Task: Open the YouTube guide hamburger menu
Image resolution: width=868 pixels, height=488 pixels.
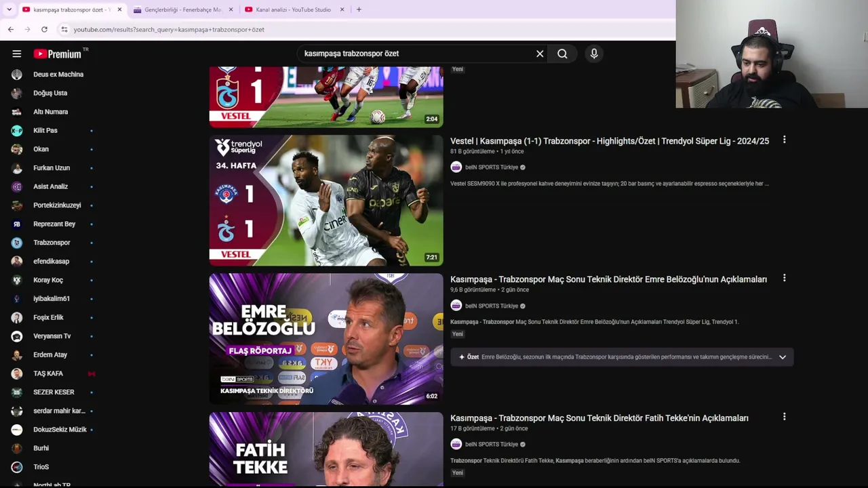Action: click(17, 54)
